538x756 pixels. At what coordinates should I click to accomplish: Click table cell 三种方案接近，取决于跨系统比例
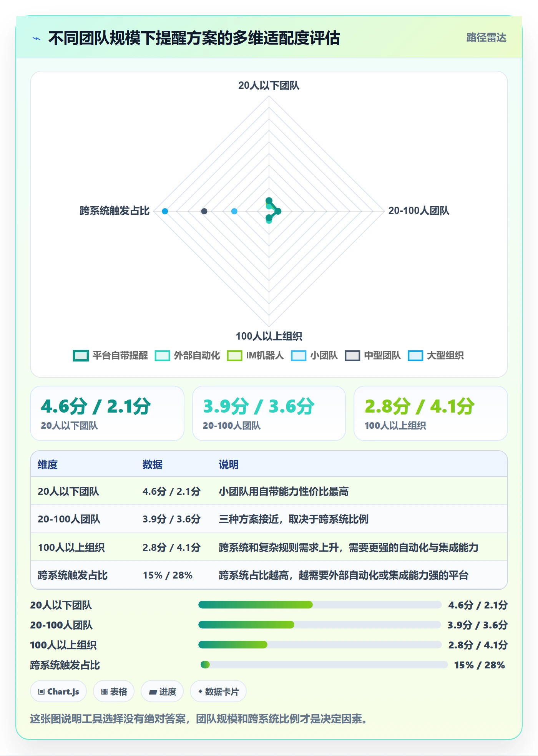[294, 519]
